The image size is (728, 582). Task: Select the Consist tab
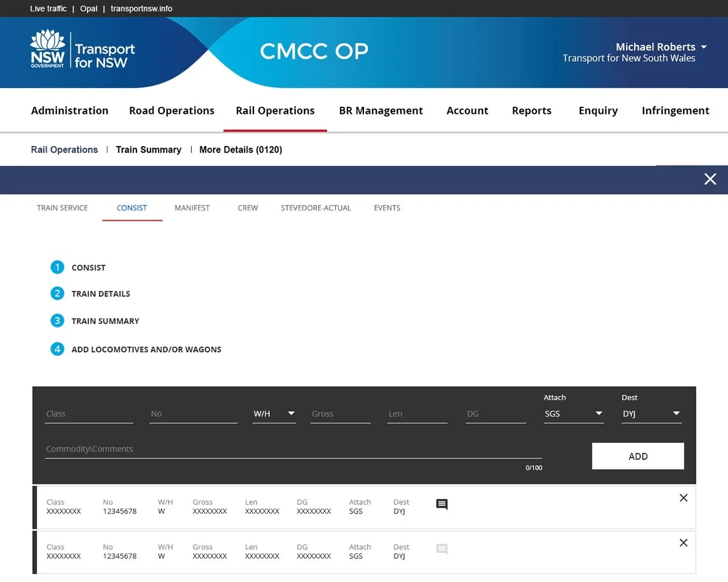coord(132,208)
